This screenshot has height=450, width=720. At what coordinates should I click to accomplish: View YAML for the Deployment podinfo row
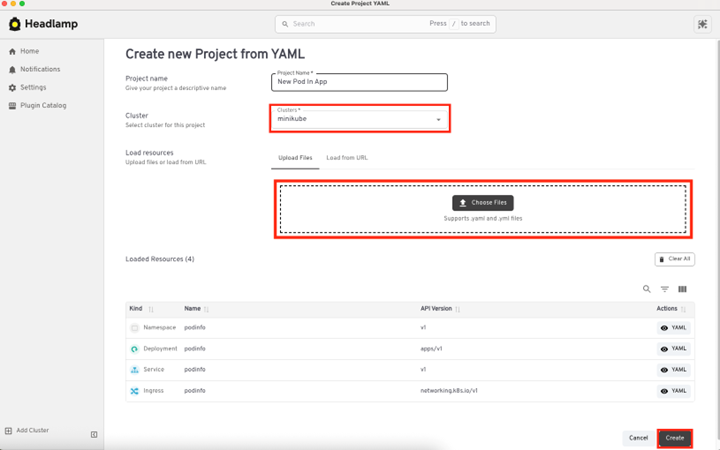(x=674, y=349)
